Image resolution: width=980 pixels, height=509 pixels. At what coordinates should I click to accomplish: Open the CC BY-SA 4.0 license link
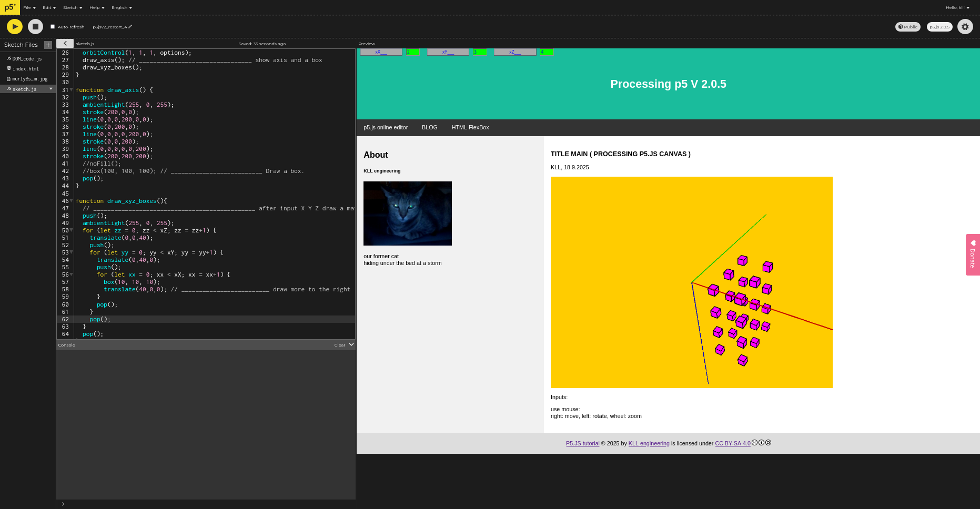(x=732, y=443)
